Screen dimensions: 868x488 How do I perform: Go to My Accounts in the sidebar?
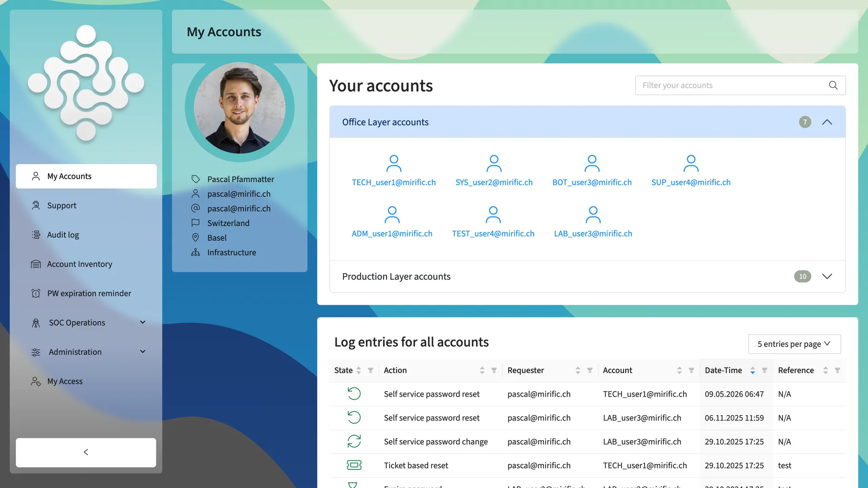[x=86, y=176]
